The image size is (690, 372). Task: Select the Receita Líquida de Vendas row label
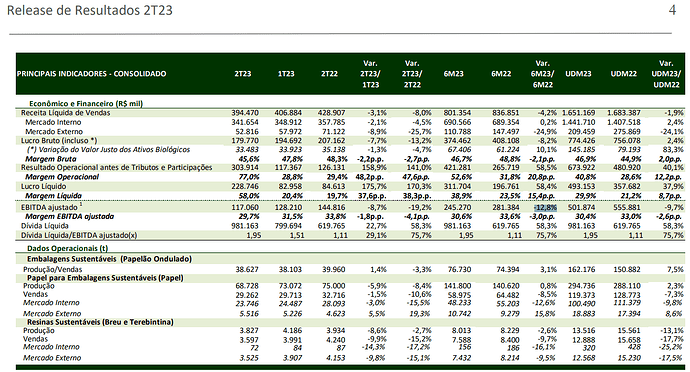[66, 113]
